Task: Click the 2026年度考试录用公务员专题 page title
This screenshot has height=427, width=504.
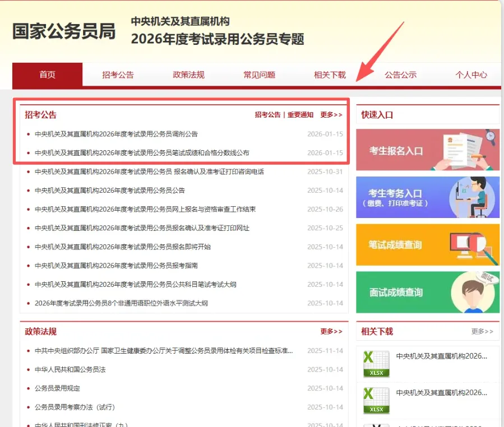Action: pos(218,39)
